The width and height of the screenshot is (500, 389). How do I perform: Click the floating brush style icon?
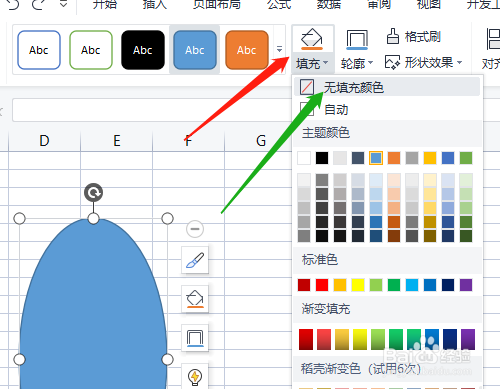coord(195,260)
